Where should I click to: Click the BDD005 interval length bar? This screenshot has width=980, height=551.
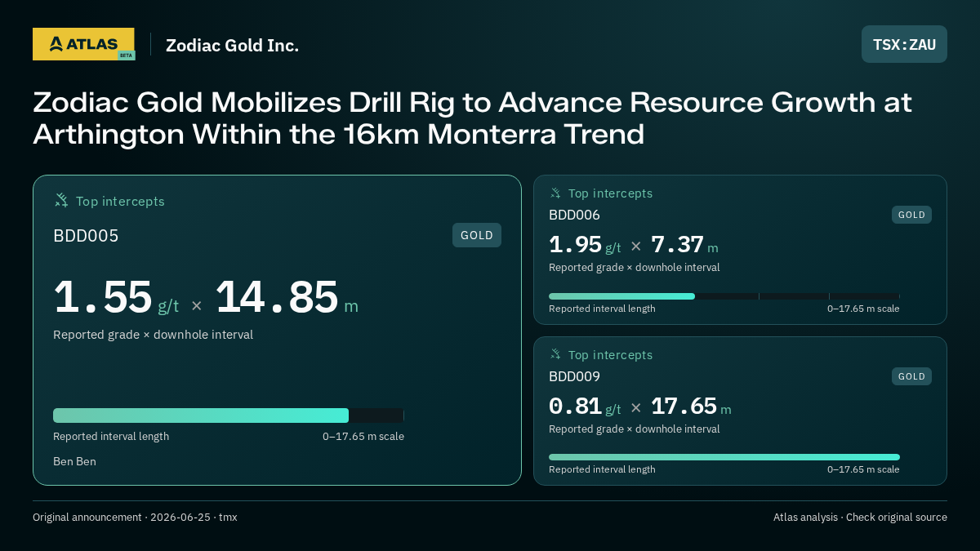229,415
